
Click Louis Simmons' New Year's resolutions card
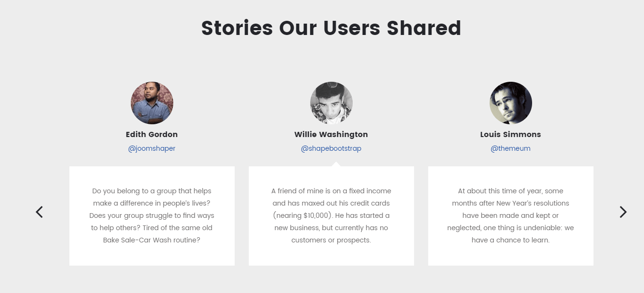511,216
